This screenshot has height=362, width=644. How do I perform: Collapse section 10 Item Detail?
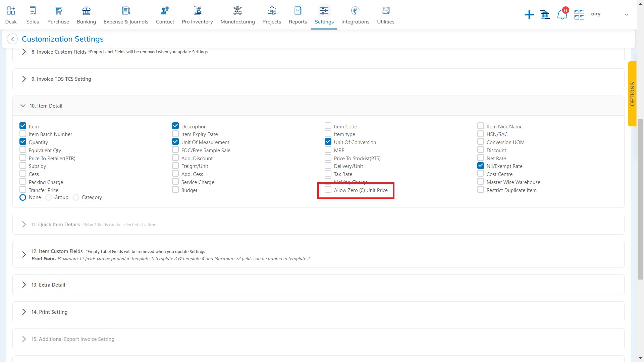(x=23, y=106)
